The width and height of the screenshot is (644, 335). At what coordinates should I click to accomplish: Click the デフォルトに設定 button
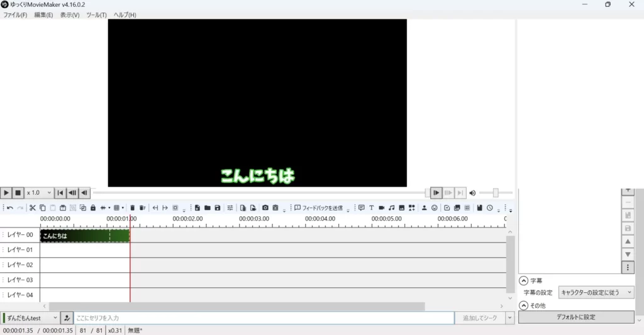click(x=576, y=317)
